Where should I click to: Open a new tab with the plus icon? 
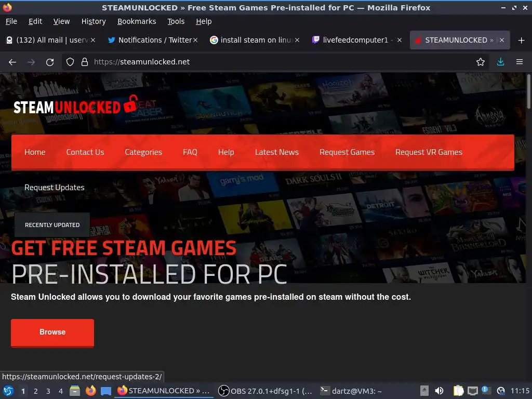tap(522, 41)
